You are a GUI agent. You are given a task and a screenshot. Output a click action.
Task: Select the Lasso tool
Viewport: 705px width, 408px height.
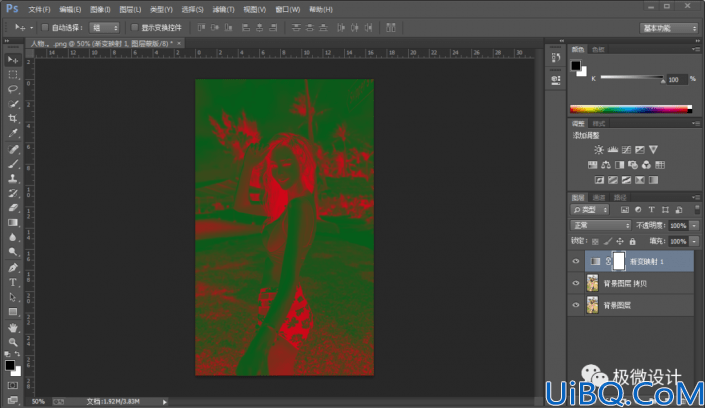click(x=13, y=89)
